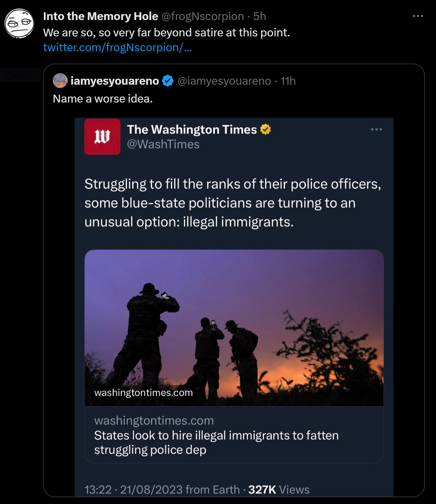The width and height of the screenshot is (436, 504).
Task: Click The Washington Times account name
Action: pyautogui.click(x=192, y=130)
